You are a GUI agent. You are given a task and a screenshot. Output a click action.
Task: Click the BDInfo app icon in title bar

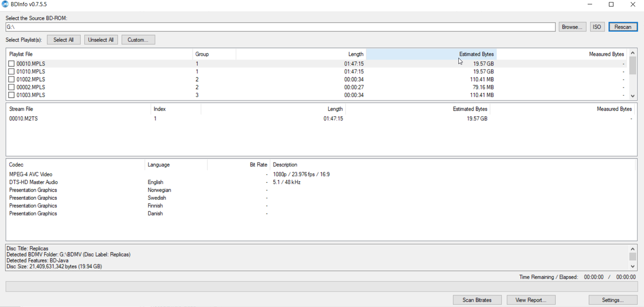(5, 5)
